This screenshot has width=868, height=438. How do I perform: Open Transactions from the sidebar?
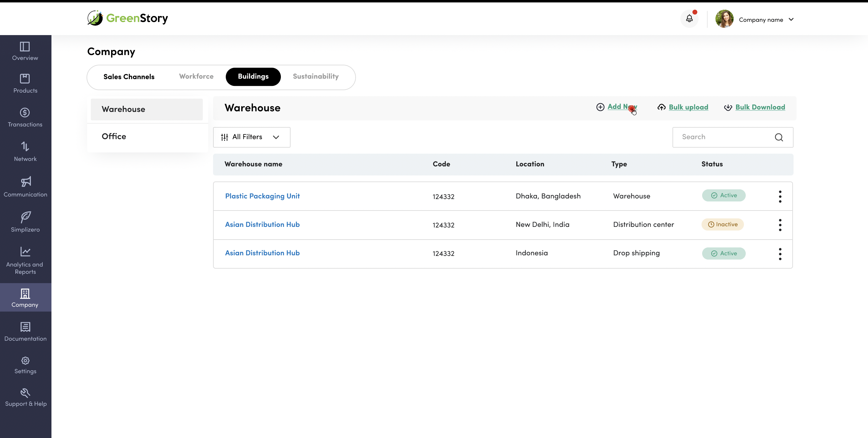25,117
